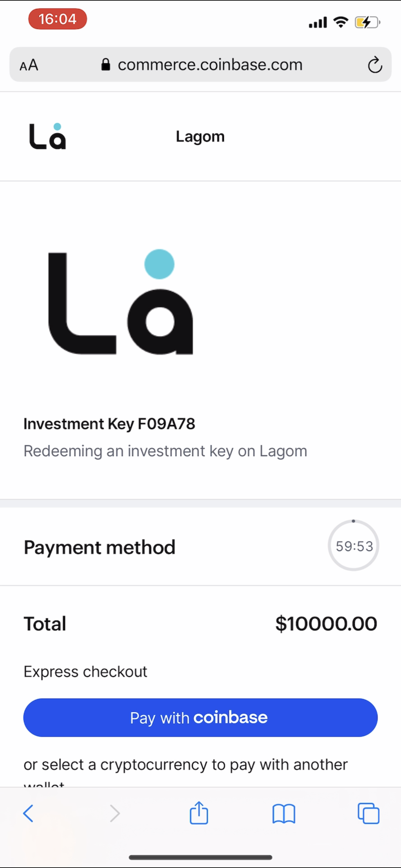Tap the Lagom merchant name title
Viewport: 401px width, 868px height.
click(x=200, y=137)
